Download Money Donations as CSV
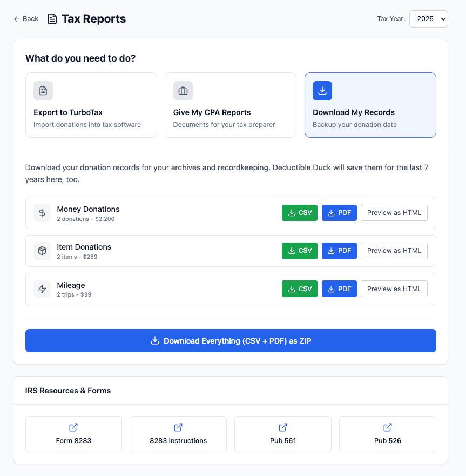This screenshot has height=476, width=466. (300, 213)
